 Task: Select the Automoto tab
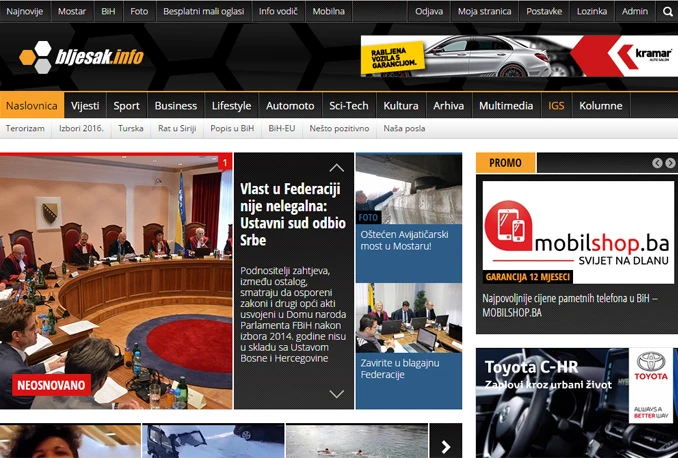click(290, 106)
